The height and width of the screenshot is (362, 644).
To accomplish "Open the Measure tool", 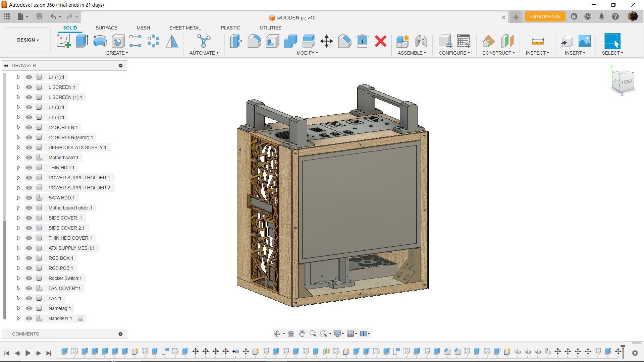I will [537, 41].
